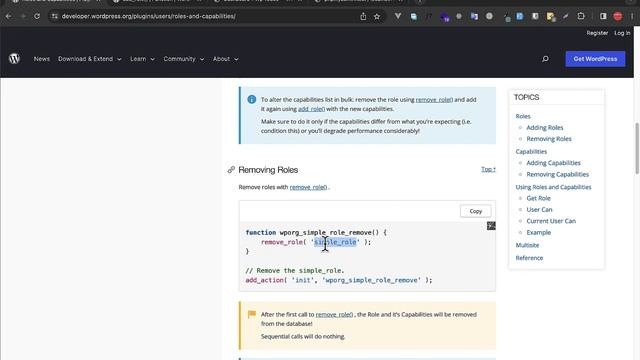The image size is (640, 360).
Task: Expand the About dropdown
Action: pyautogui.click(x=225, y=59)
